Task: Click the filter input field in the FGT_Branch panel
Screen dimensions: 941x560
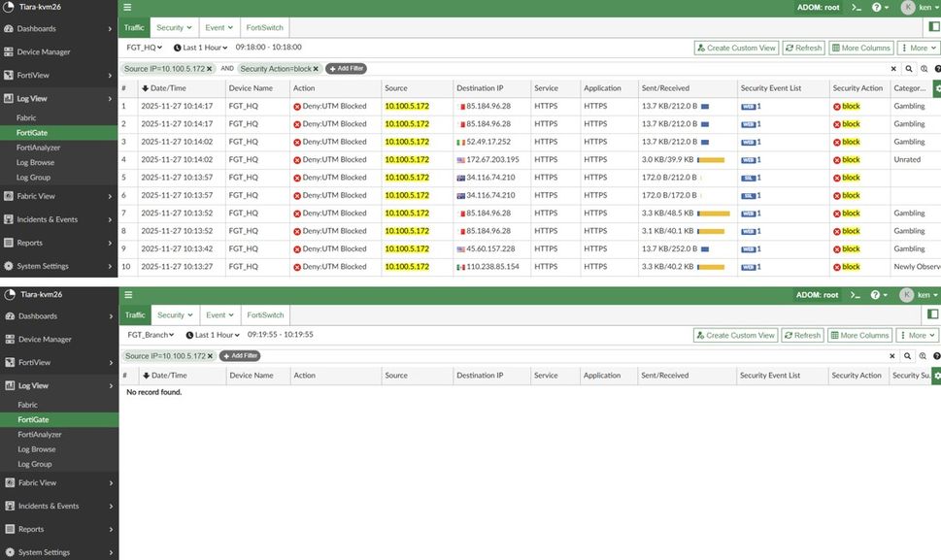Action: tap(583, 356)
